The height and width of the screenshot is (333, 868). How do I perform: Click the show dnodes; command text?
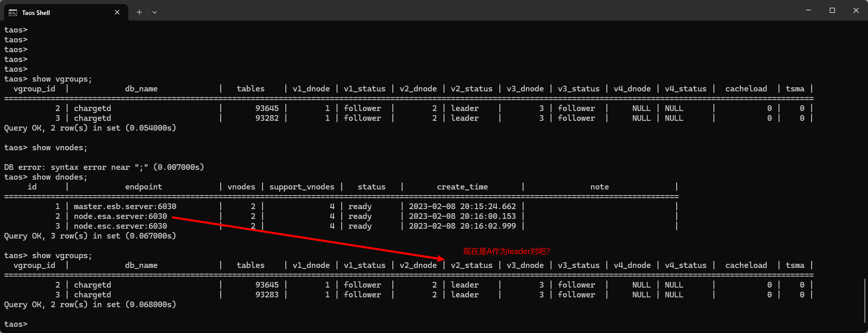click(59, 177)
